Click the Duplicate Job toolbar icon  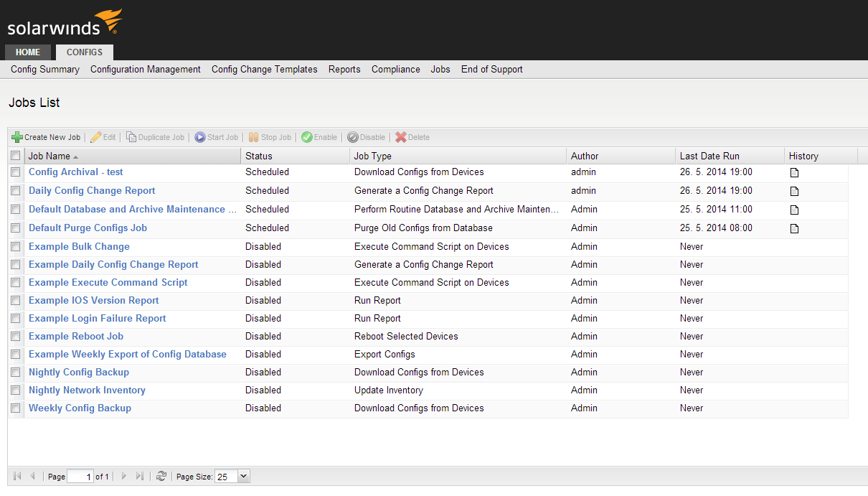click(x=131, y=137)
